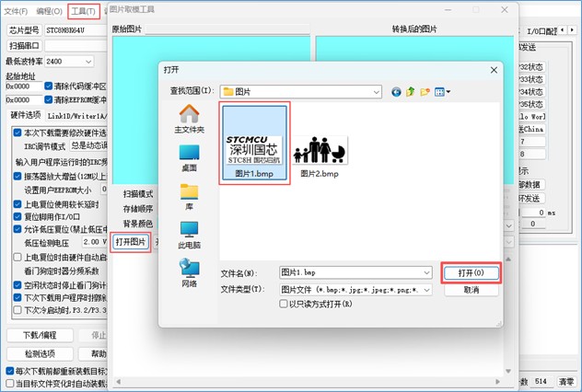
Task: Switch to 硬件选项 tab
Action: click(x=25, y=115)
